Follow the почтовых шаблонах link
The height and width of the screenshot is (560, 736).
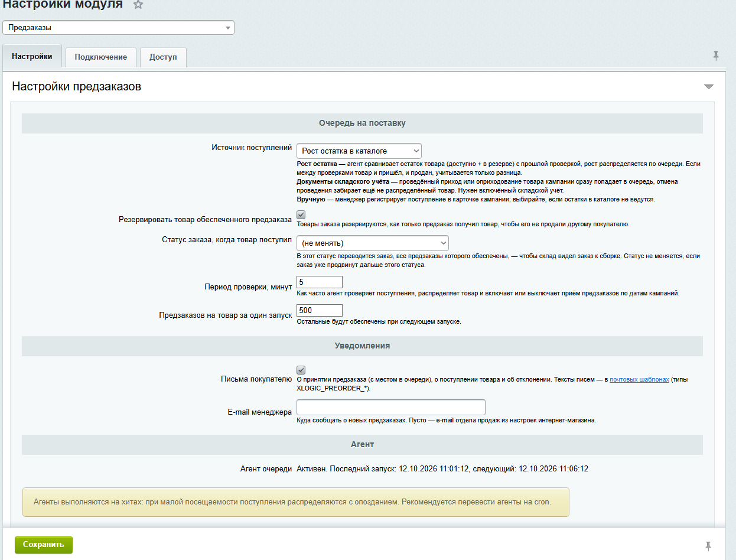coord(640,379)
